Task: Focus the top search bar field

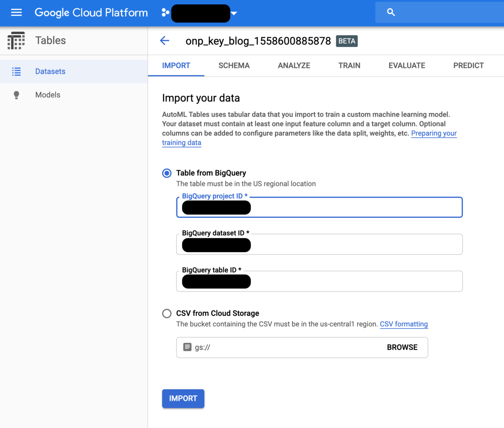Action: pyautogui.click(x=439, y=13)
